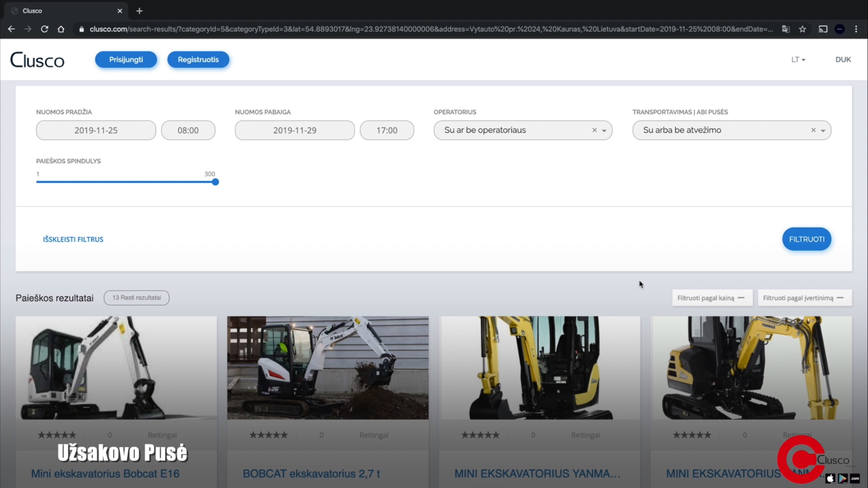
Task: Click the Clusco logo
Action: tap(37, 60)
